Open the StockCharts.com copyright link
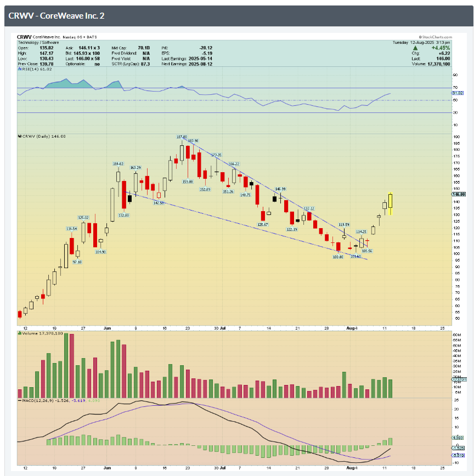 pyautogui.click(x=435, y=37)
